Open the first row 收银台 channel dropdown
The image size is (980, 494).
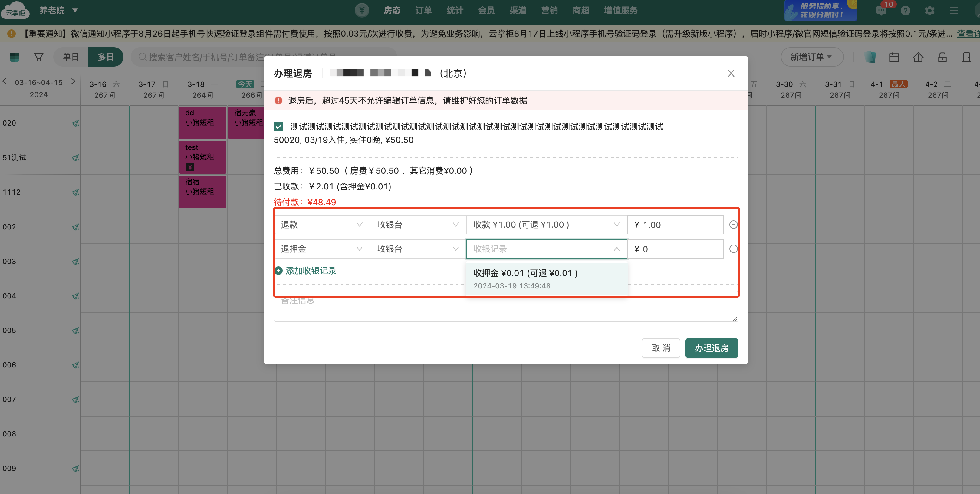(418, 225)
